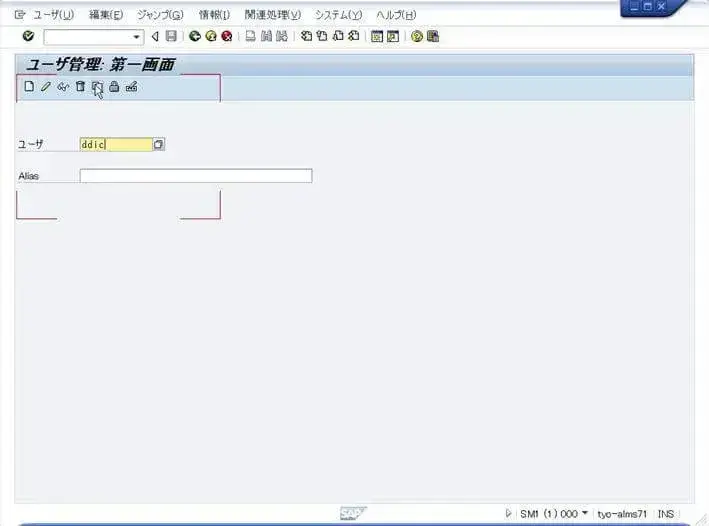Click the Change user pencil icon

tap(46, 86)
